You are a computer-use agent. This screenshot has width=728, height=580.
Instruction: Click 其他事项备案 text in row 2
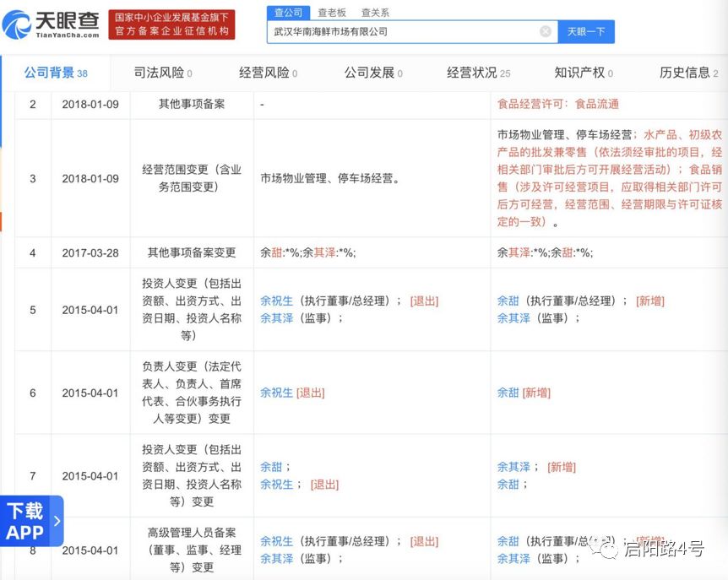point(192,105)
